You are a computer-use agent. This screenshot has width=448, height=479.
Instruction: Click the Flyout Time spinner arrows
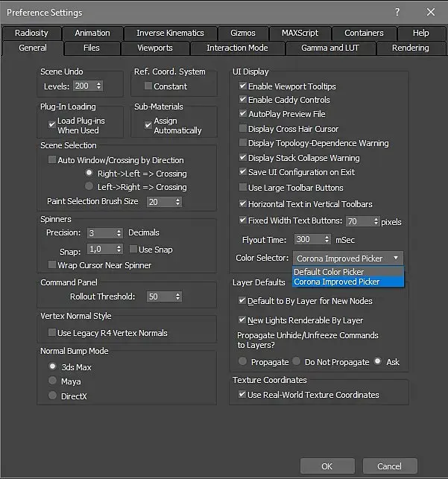tap(326, 240)
